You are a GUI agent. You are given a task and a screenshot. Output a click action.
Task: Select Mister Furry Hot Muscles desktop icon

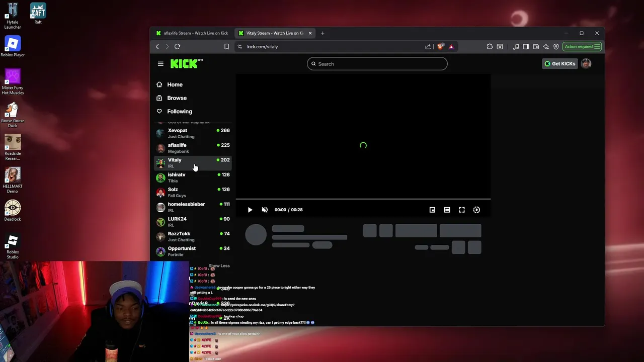(13, 81)
